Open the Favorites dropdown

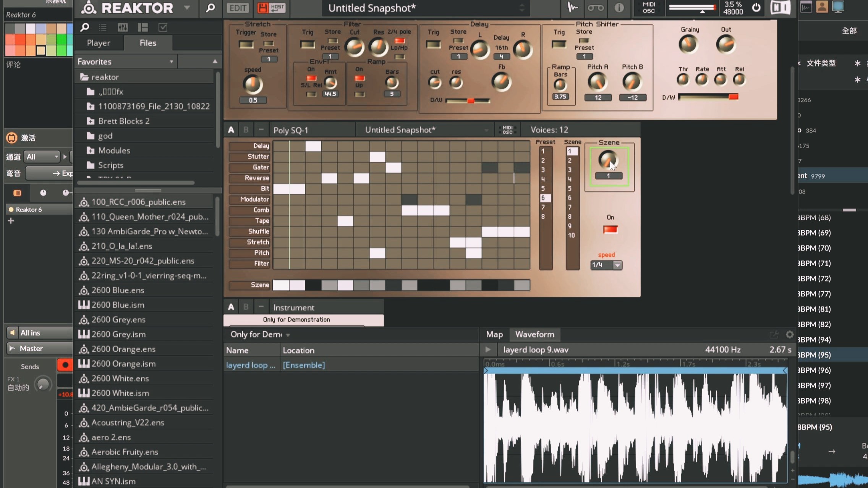[126, 61]
